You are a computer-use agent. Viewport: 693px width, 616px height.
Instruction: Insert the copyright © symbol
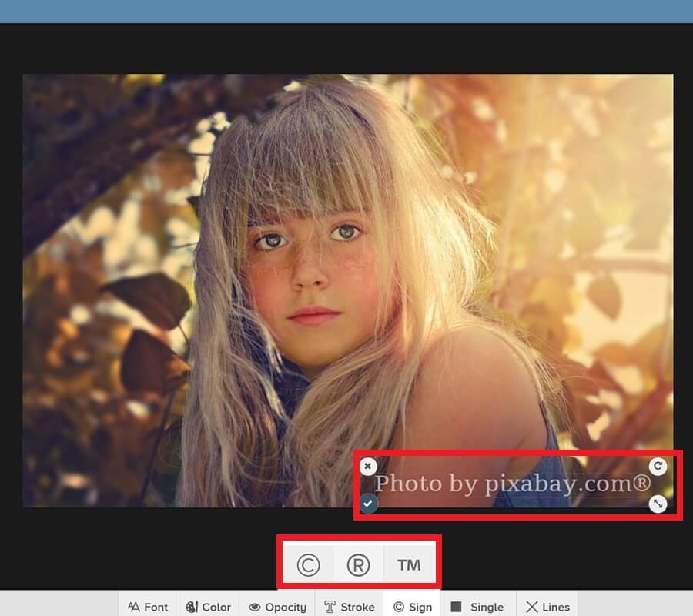pos(308,564)
